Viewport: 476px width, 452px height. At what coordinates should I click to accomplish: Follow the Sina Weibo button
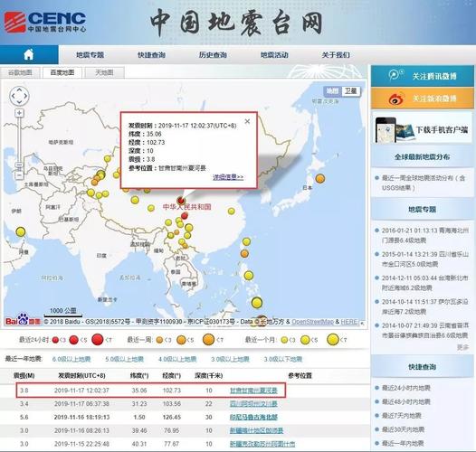(x=423, y=98)
